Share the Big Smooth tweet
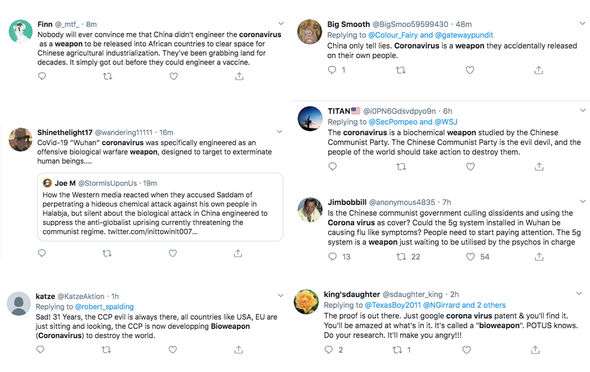The width and height of the screenshot is (590, 372). 539,70
